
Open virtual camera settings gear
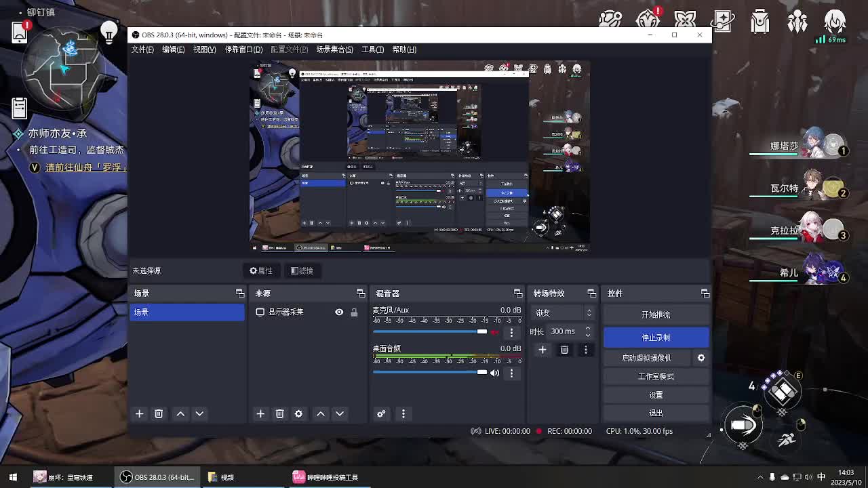point(701,358)
